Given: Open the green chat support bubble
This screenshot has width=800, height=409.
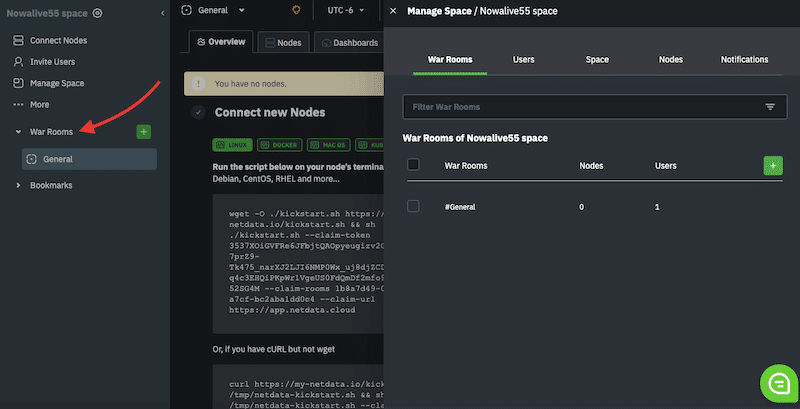Looking at the screenshot, I should [x=779, y=384].
